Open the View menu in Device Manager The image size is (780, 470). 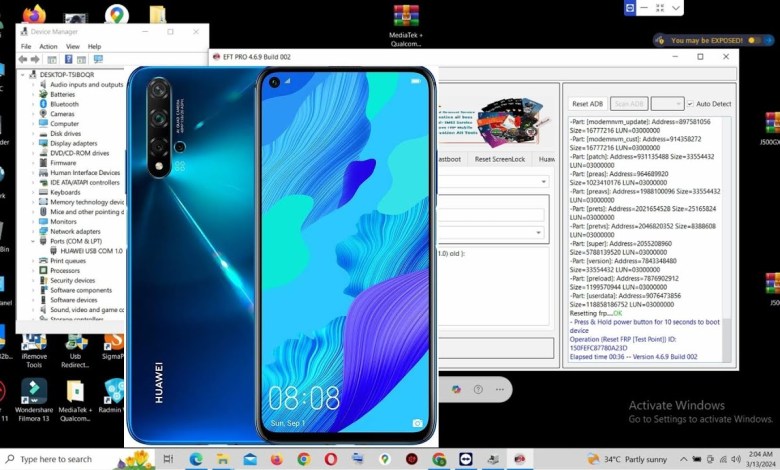72,46
